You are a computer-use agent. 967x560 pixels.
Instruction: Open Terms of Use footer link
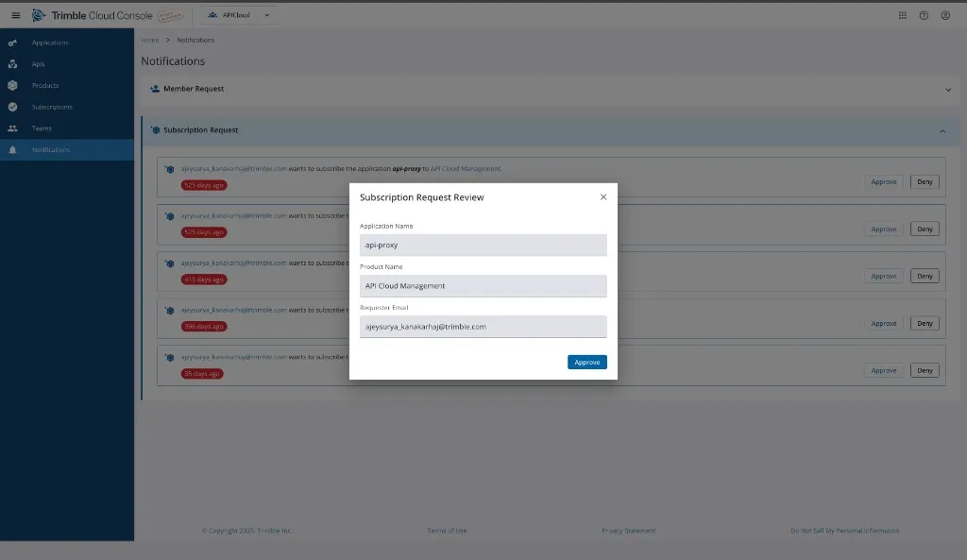pyautogui.click(x=447, y=531)
